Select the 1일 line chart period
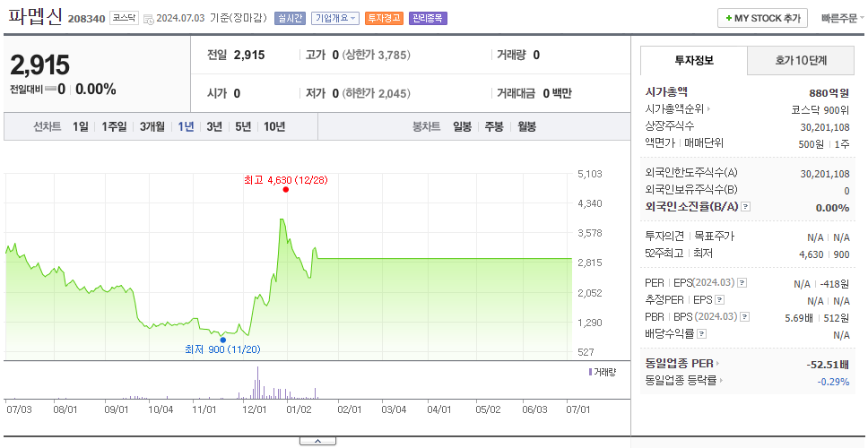 (81, 126)
